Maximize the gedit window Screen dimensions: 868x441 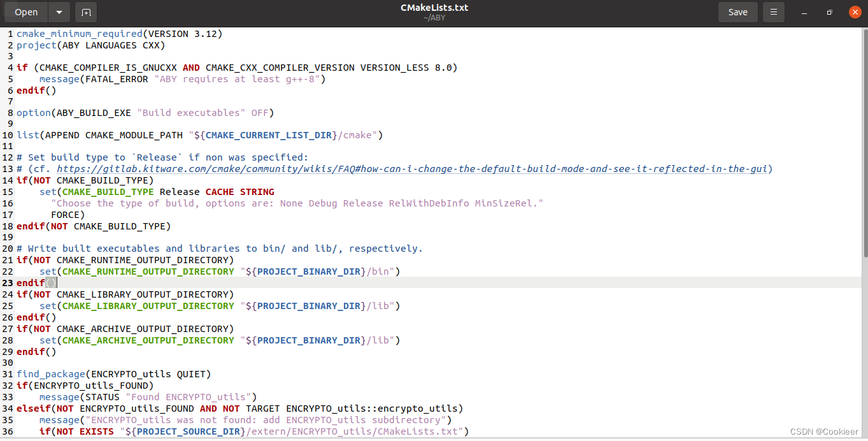pos(829,12)
